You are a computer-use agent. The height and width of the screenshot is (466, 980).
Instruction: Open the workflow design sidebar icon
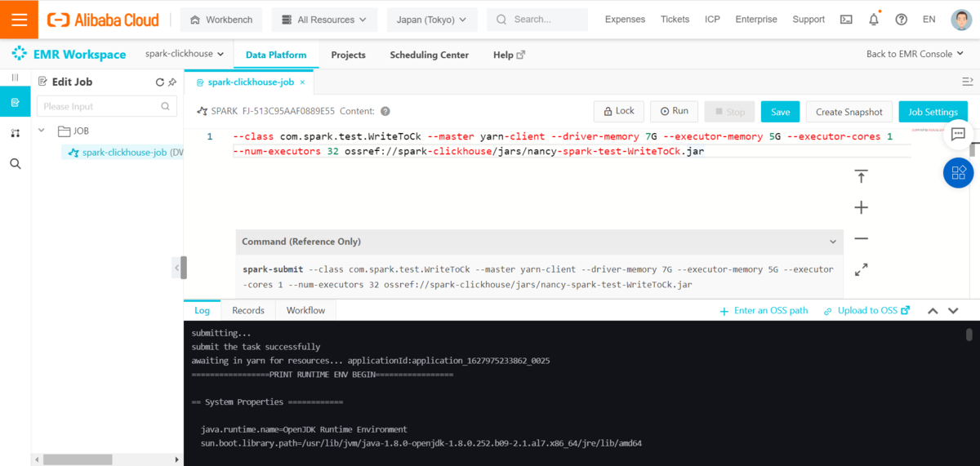15,133
